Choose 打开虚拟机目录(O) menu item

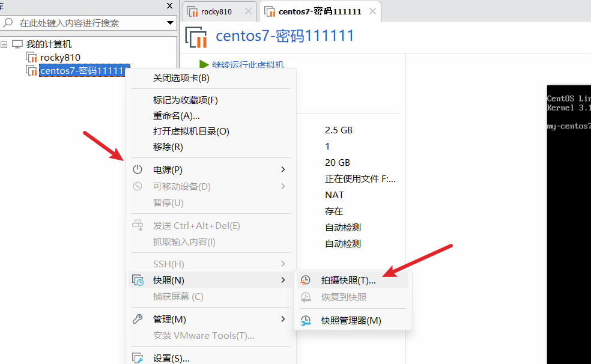tap(211, 131)
